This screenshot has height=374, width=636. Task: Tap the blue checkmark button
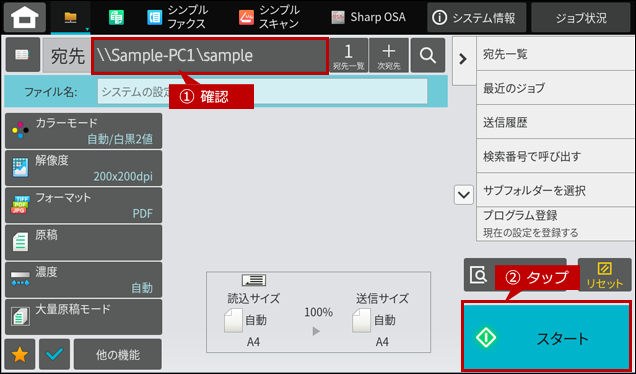point(54,354)
